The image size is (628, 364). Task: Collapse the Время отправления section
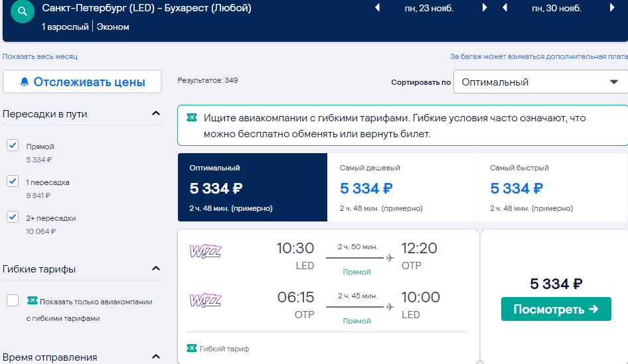coord(156,357)
